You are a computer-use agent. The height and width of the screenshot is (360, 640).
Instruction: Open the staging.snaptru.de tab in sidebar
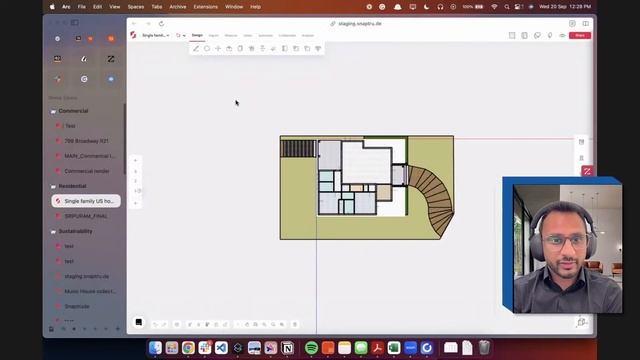(x=86, y=276)
